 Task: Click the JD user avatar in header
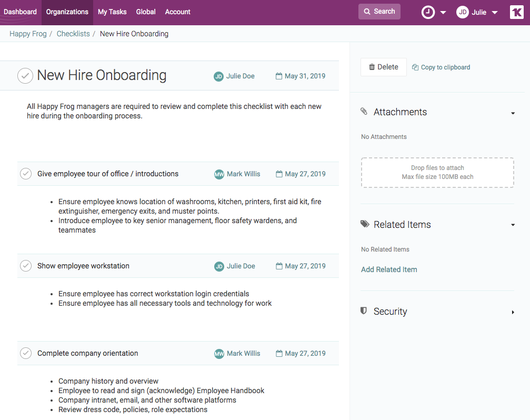[x=462, y=12]
